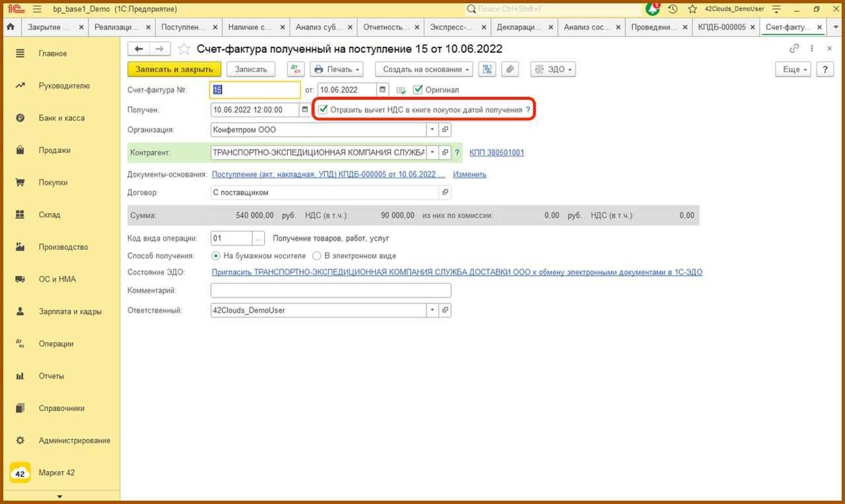Open the Дт/Кт postings icon in toolbar
Viewport: 845px width, 504px height.
point(296,69)
